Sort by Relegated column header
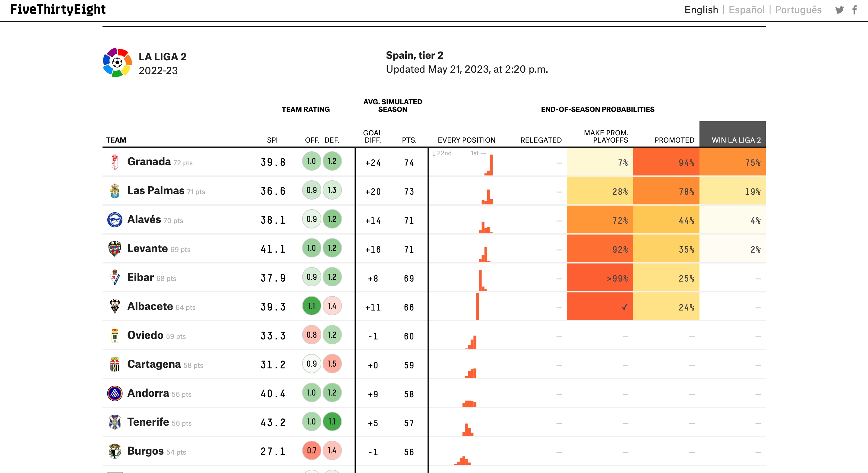 [541, 140]
